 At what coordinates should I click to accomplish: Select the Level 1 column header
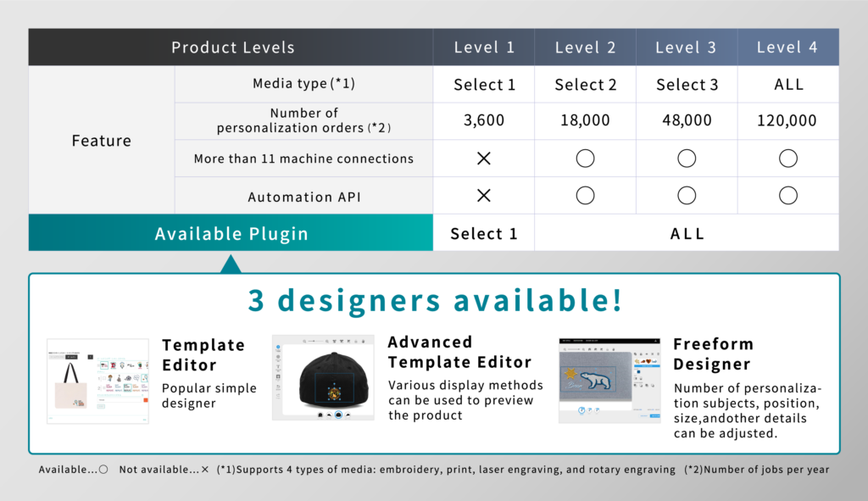(x=484, y=47)
